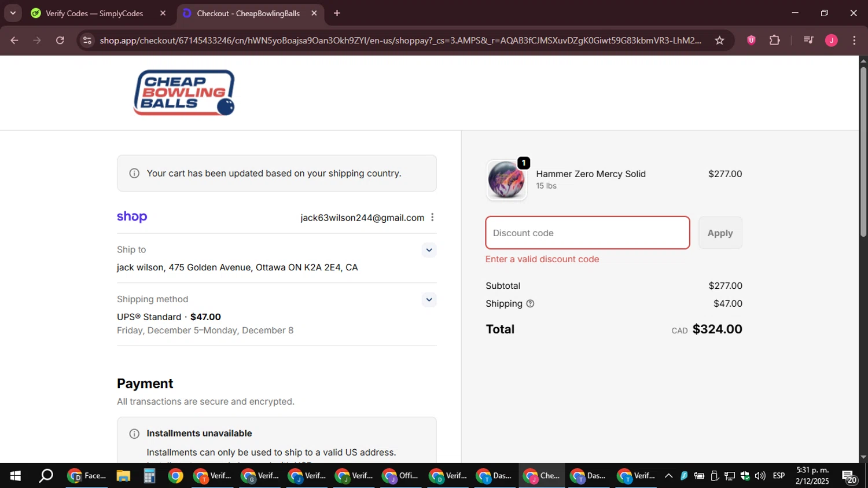This screenshot has width=868, height=488.
Task: Open the notification center
Action: click(x=849, y=477)
